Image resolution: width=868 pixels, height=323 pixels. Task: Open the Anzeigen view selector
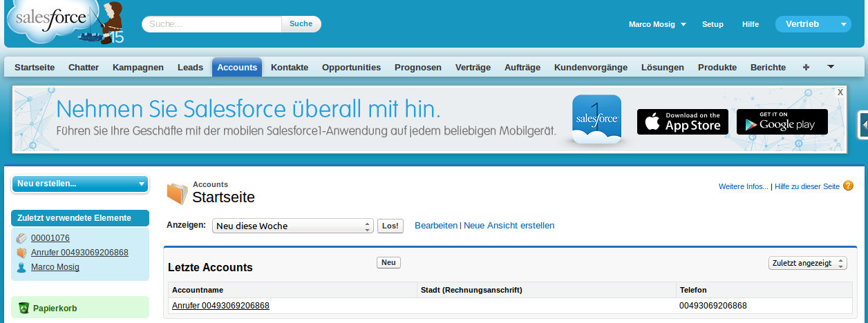pyautogui.click(x=292, y=226)
